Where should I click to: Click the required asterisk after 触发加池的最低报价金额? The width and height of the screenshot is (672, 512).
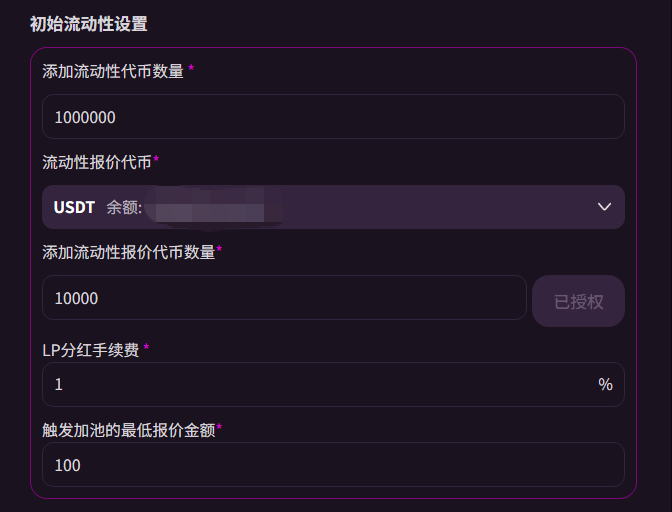(x=219, y=428)
